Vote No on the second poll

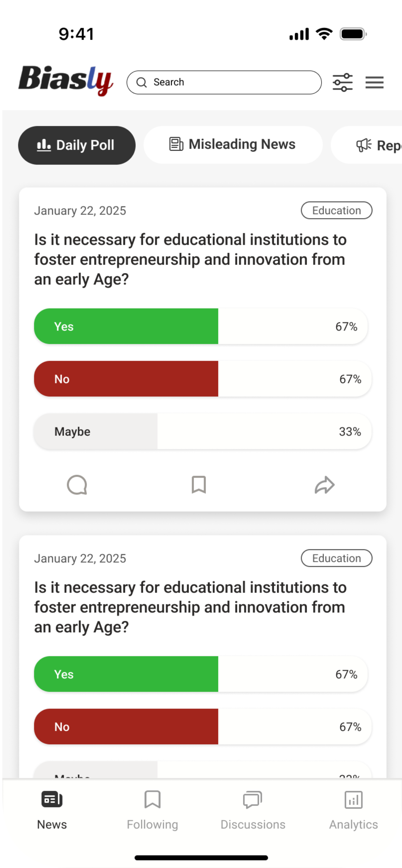coord(202,727)
